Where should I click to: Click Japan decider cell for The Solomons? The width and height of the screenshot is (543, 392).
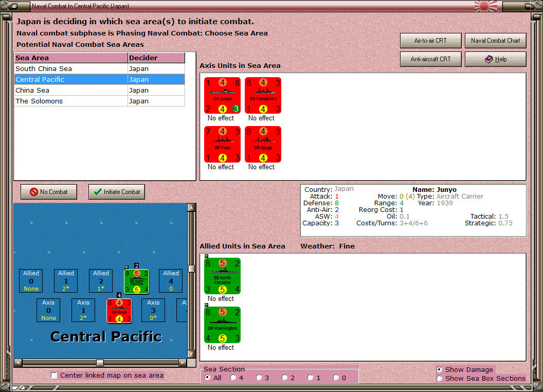[x=156, y=101]
